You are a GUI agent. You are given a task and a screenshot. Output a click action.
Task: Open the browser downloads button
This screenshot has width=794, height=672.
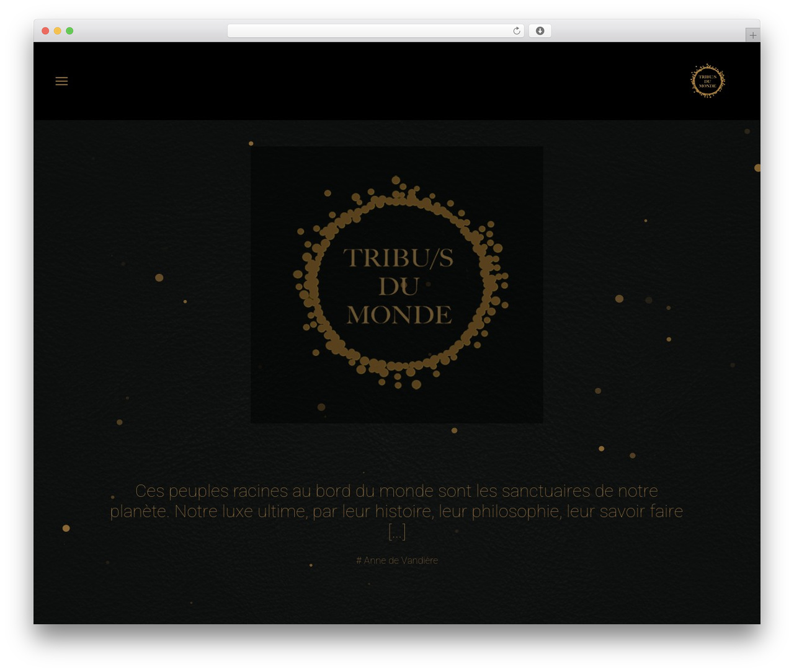540,31
